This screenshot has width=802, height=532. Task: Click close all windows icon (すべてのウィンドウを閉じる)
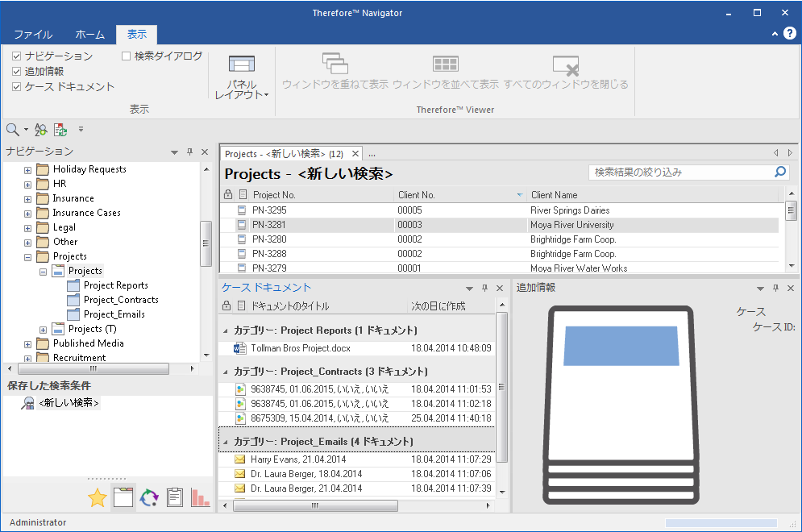[x=566, y=65]
